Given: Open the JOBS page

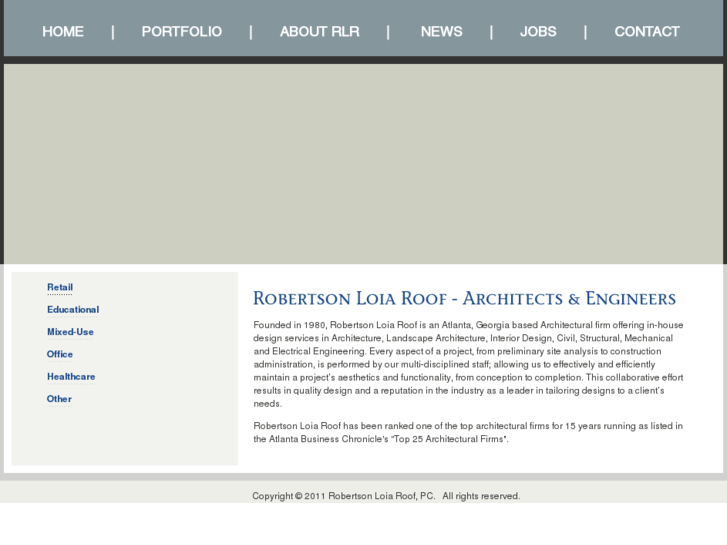Looking at the screenshot, I should click(538, 32).
